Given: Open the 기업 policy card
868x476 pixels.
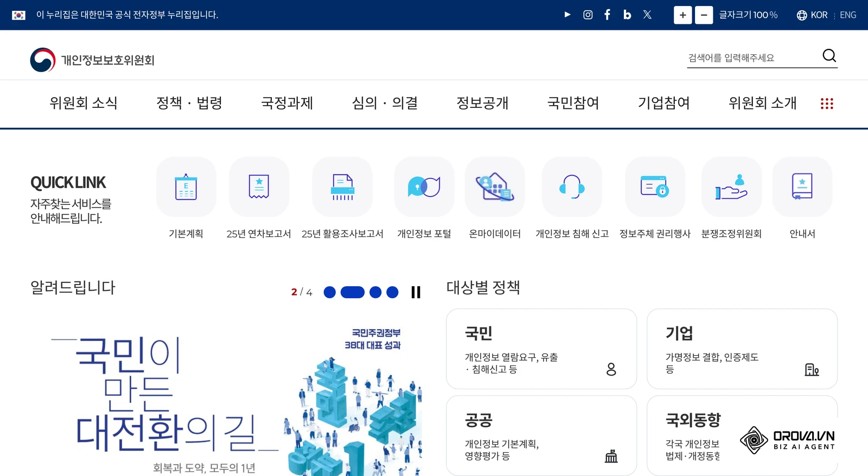Looking at the screenshot, I should (x=742, y=349).
